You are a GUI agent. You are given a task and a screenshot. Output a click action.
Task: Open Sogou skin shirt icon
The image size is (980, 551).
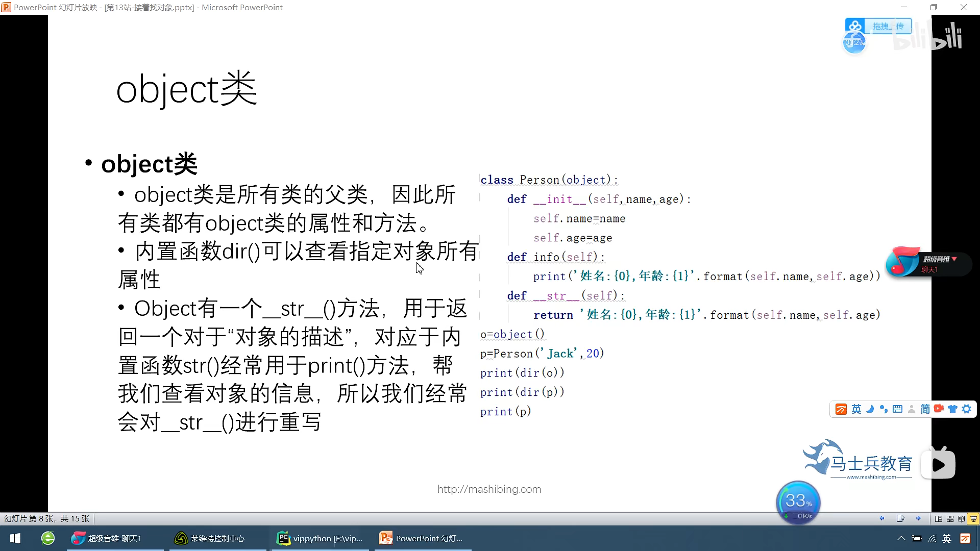tap(952, 409)
